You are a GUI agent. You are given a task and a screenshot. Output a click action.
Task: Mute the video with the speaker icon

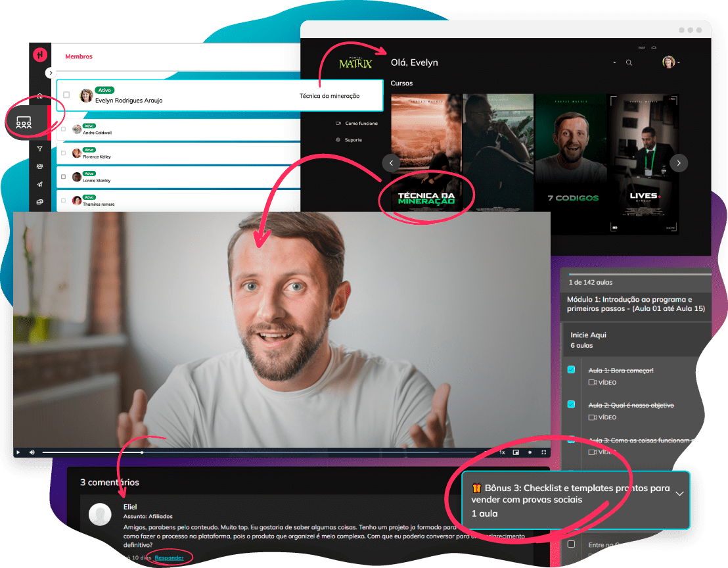pyautogui.click(x=32, y=452)
